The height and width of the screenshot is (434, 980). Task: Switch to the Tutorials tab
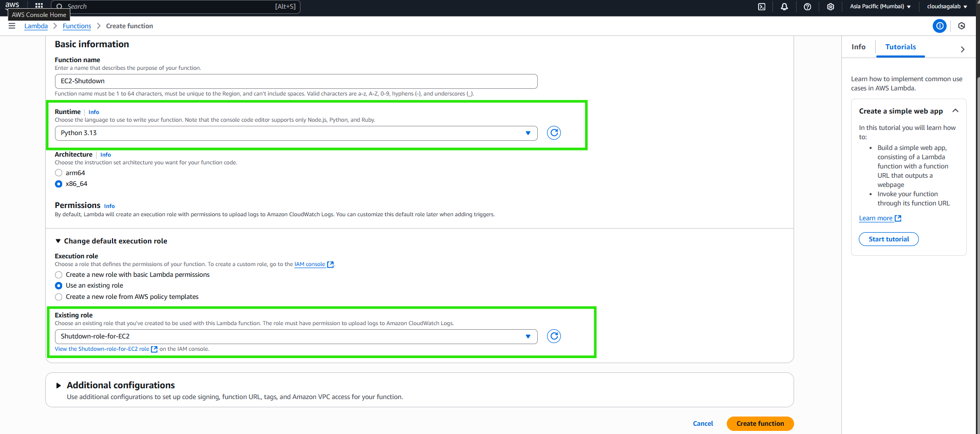(900, 47)
